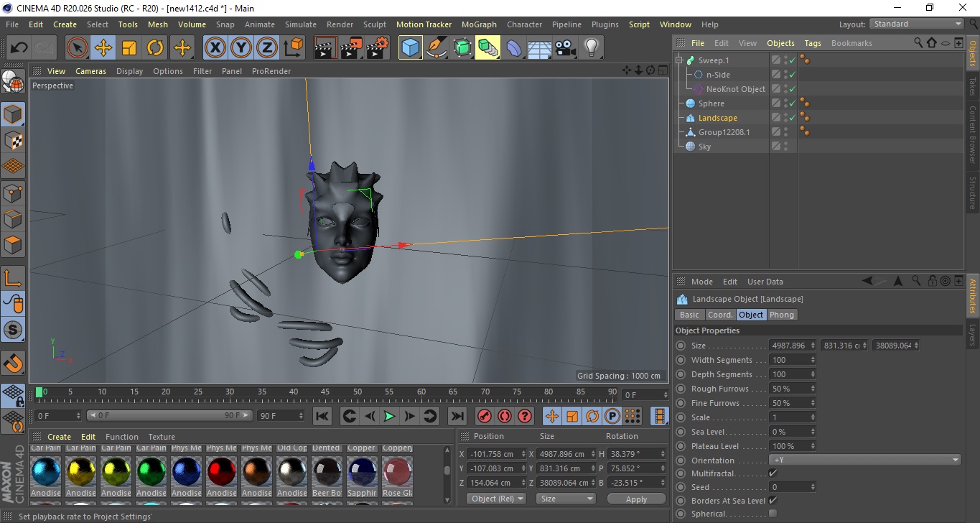Select the Move tool in top toolbar
This screenshot has height=523, width=980.
(x=103, y=48)
